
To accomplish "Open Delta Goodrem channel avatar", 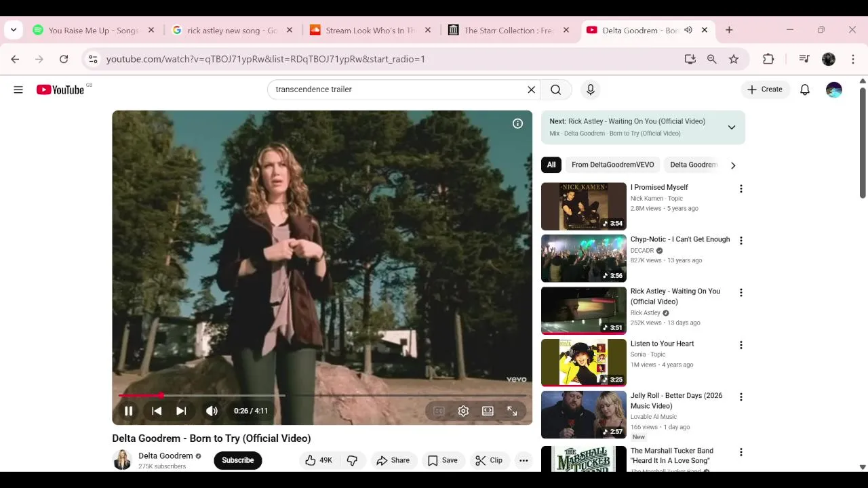I will (123, 460).
